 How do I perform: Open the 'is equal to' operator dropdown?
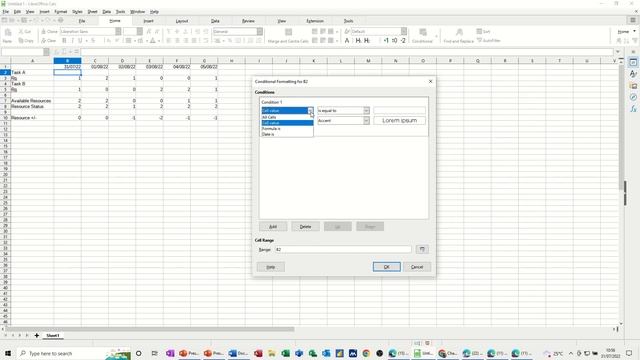[x=366, y=111]
